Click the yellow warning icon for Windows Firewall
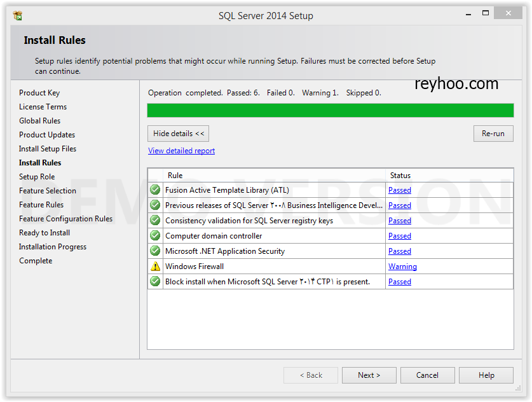 click(155, 266)
